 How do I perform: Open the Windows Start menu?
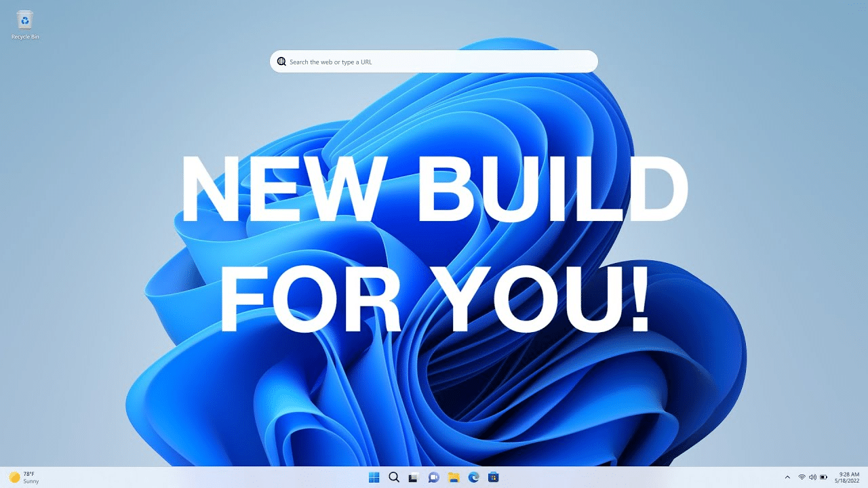374,477
